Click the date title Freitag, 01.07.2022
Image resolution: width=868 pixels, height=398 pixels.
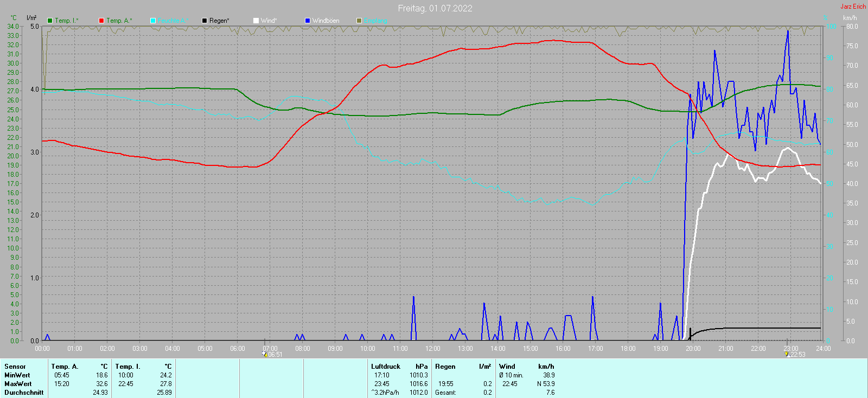435,8
